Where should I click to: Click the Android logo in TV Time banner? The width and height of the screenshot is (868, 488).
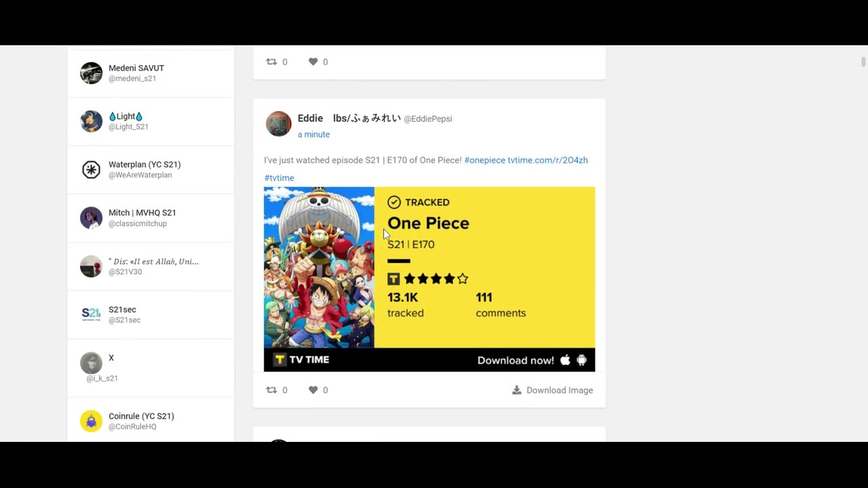pos(581,360)
